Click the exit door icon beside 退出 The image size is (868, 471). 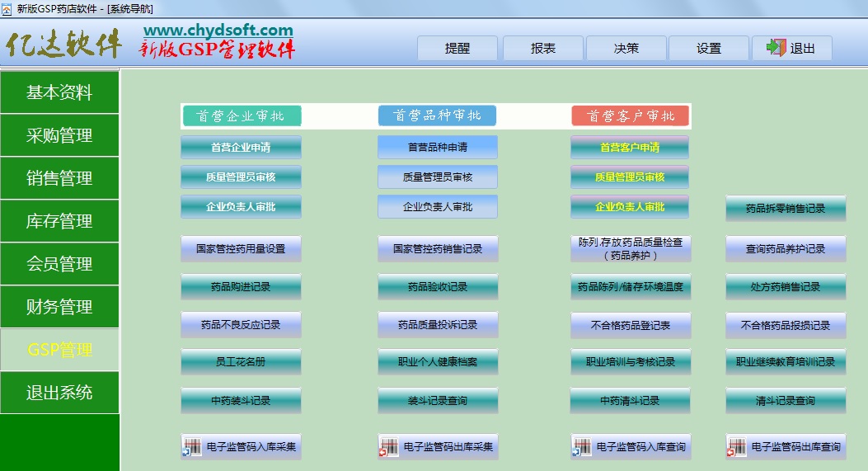point(777,48)
